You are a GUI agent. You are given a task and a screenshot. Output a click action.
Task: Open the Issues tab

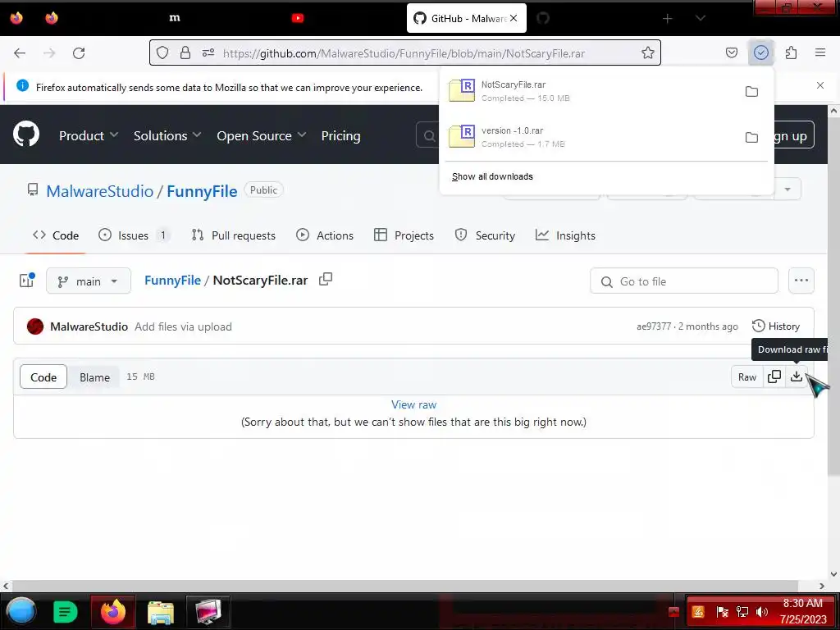pos(134,235)
